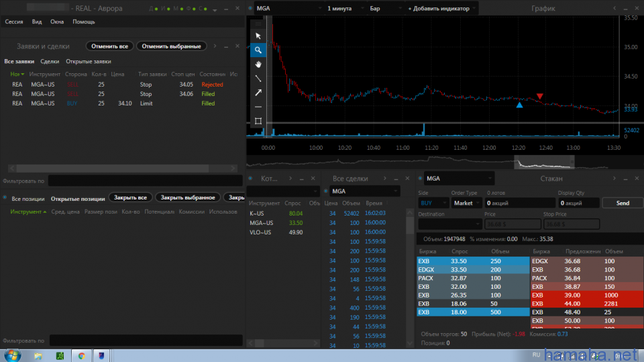Click the red sell triangle marker on chart

click(539, 96)
